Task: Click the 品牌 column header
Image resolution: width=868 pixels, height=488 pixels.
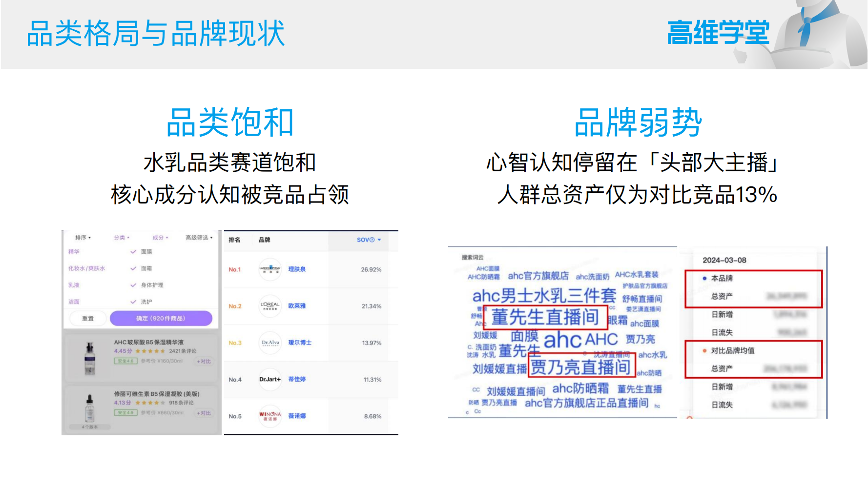Action: tap(265, 240)
